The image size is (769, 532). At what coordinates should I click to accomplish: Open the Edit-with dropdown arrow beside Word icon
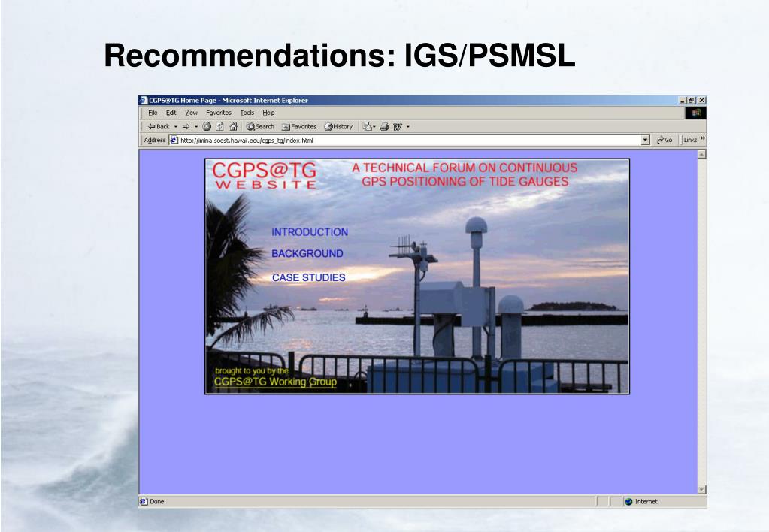(408, 126)
